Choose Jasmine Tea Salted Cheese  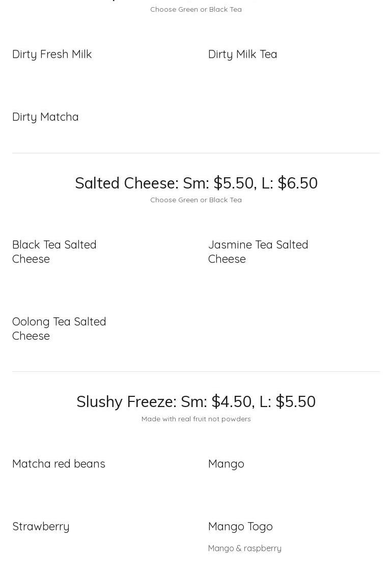click(258, 252)
